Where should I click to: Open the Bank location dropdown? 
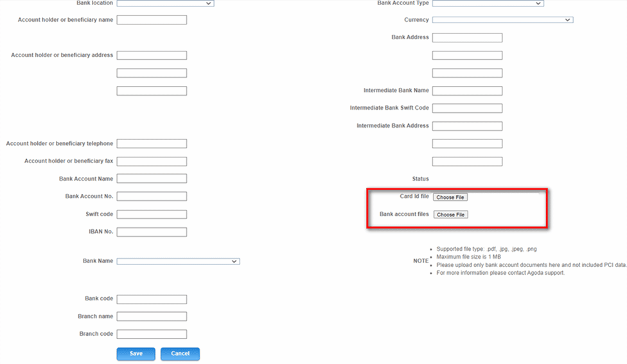pyautogui.click(x=165, y=3)
